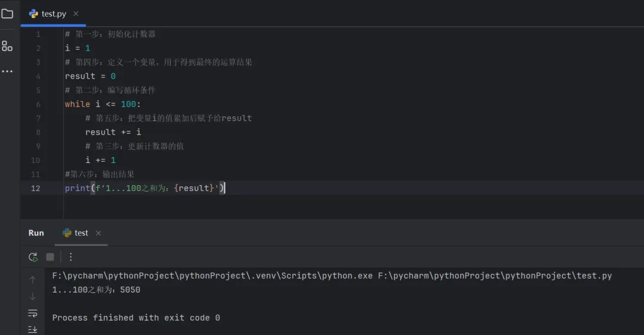
Task: Click the down arrow in console sidebar
Action: 33,296
